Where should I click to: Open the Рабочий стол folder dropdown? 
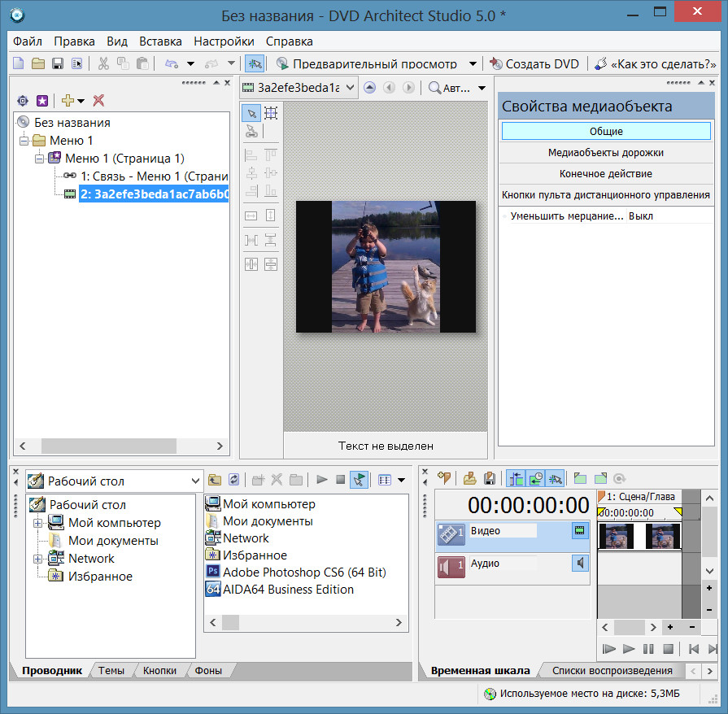(194, 481)
